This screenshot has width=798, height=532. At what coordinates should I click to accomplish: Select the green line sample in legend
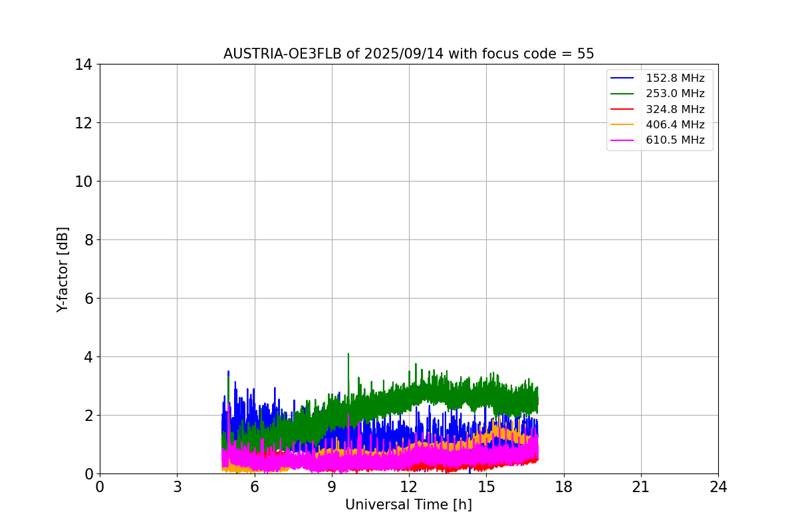[x=622, y=94]
